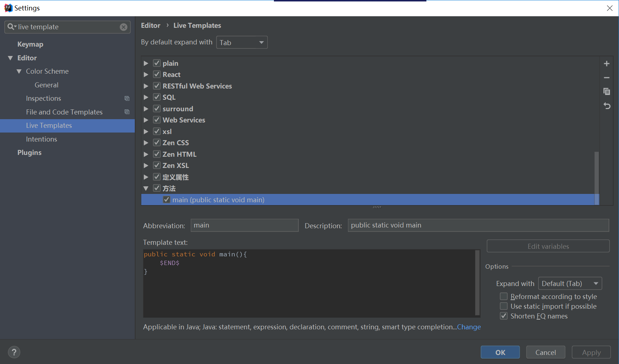Click the template list vertical scrollbar
Viewport: 619px width, 364px height.
[x=596, y=177]
